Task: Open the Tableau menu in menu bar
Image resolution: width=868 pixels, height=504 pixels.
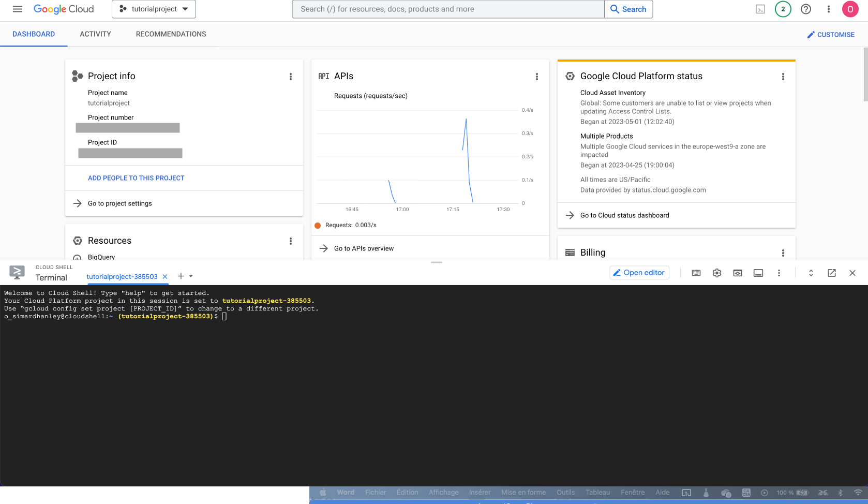Action: (598, 493)
